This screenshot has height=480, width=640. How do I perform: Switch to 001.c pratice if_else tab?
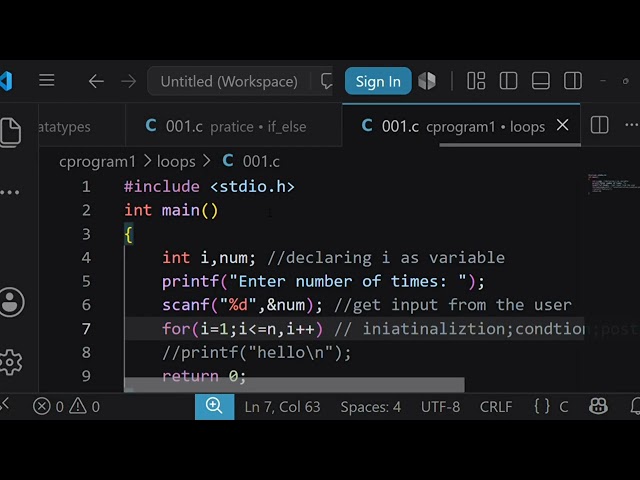[233, 127]
